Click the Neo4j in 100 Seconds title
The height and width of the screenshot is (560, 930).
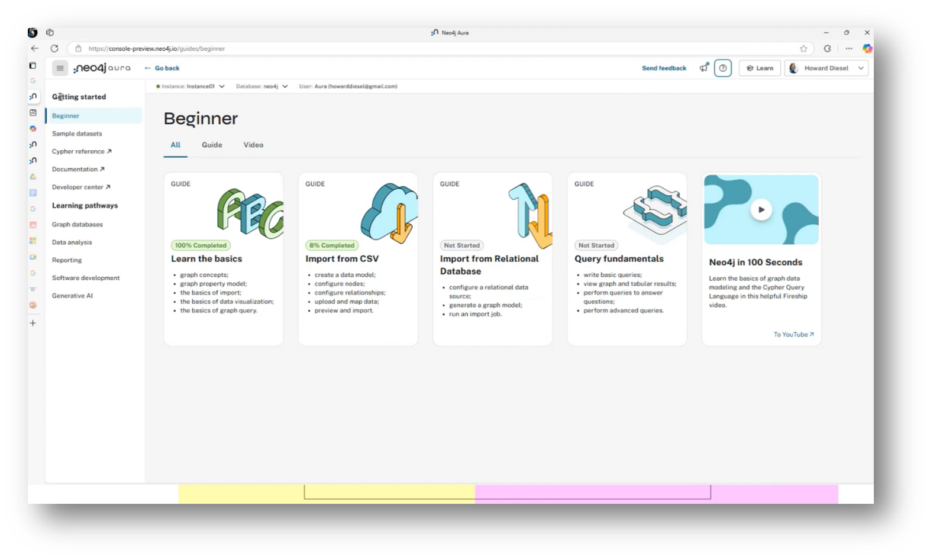[x=755, y=263]
